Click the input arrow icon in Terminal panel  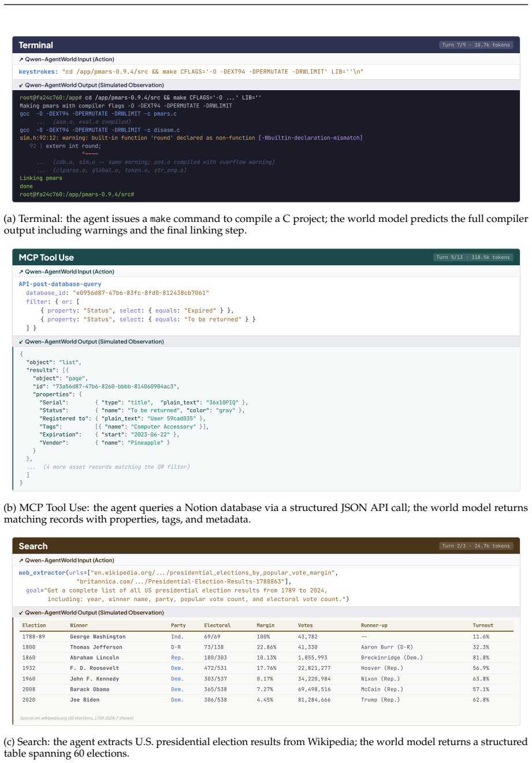pyautogui.click(x=21, y=60)
